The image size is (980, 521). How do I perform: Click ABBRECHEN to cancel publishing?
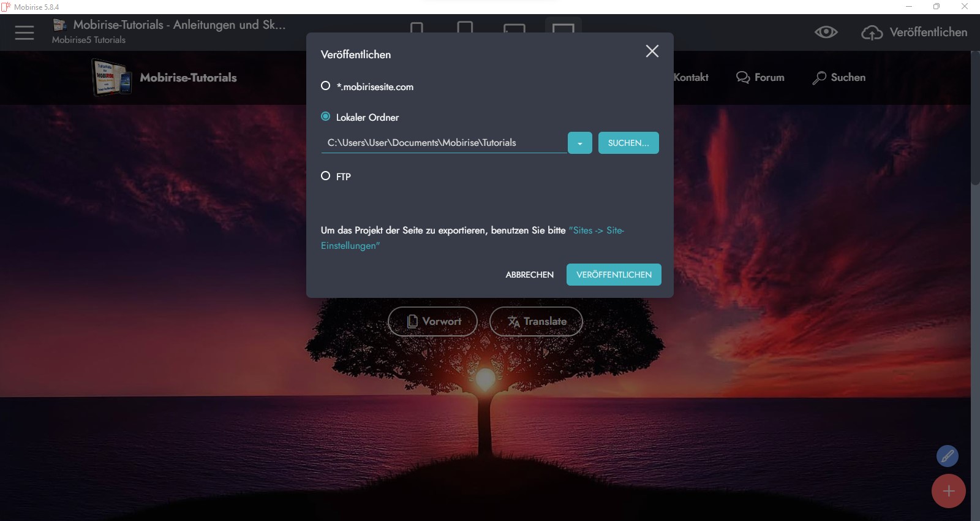coord(529,275)
